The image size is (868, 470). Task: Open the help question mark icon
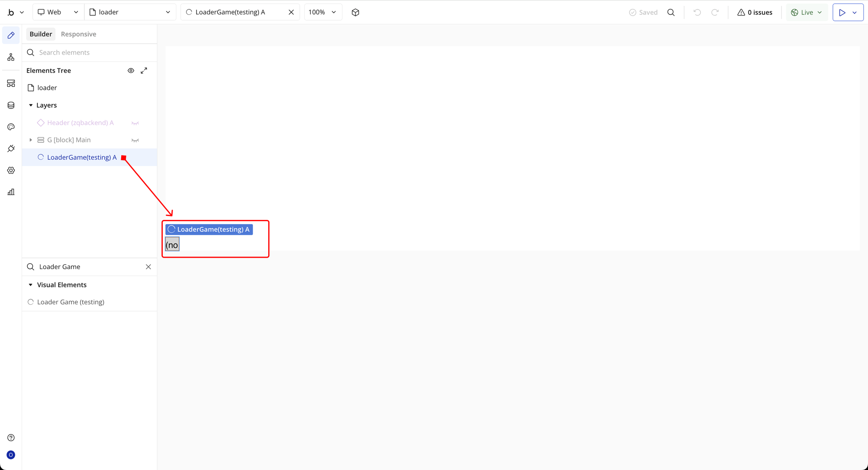(11, 437)
